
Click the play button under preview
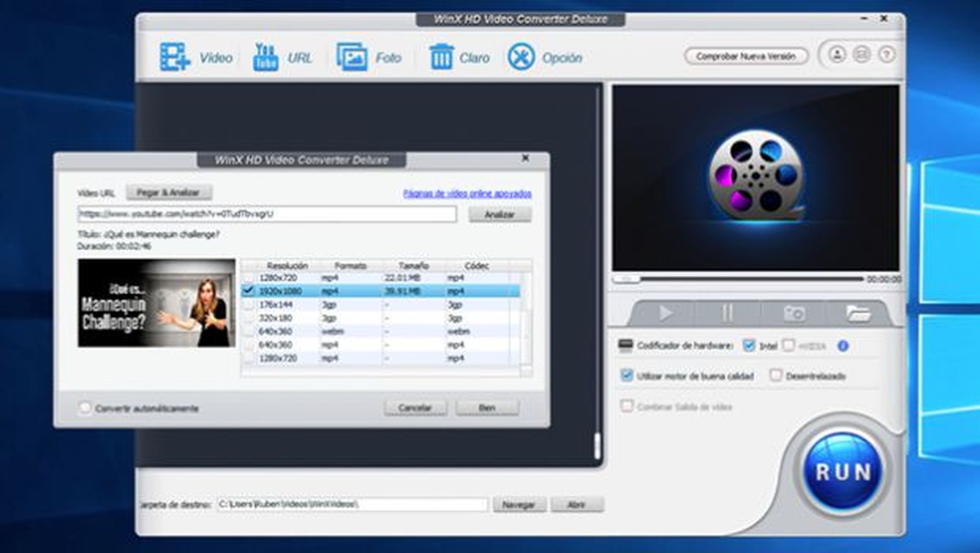666,313
